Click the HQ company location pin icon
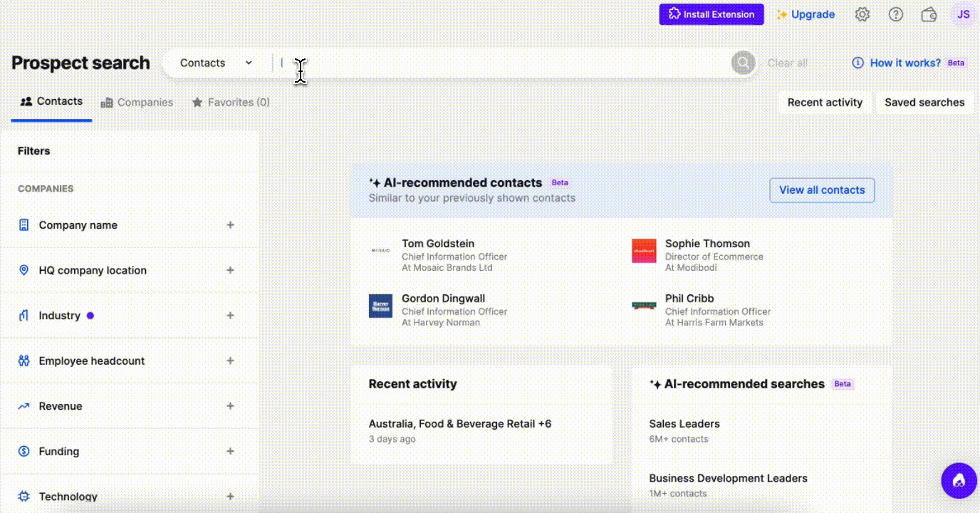Viewport: 980px width, 513px height. 24,270
